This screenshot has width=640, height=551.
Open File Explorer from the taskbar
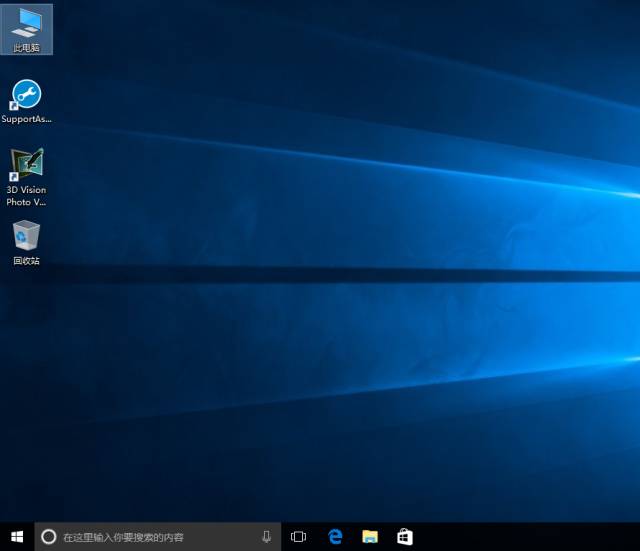pos(370,537)
